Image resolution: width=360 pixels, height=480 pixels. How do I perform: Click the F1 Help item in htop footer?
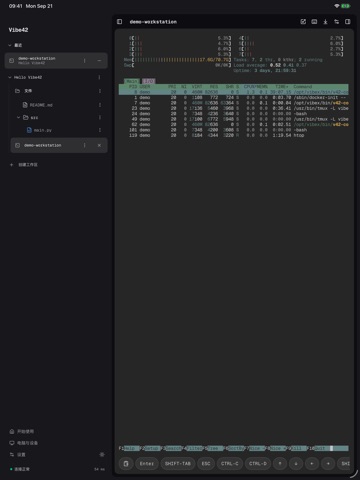click(x=129, y=448)
